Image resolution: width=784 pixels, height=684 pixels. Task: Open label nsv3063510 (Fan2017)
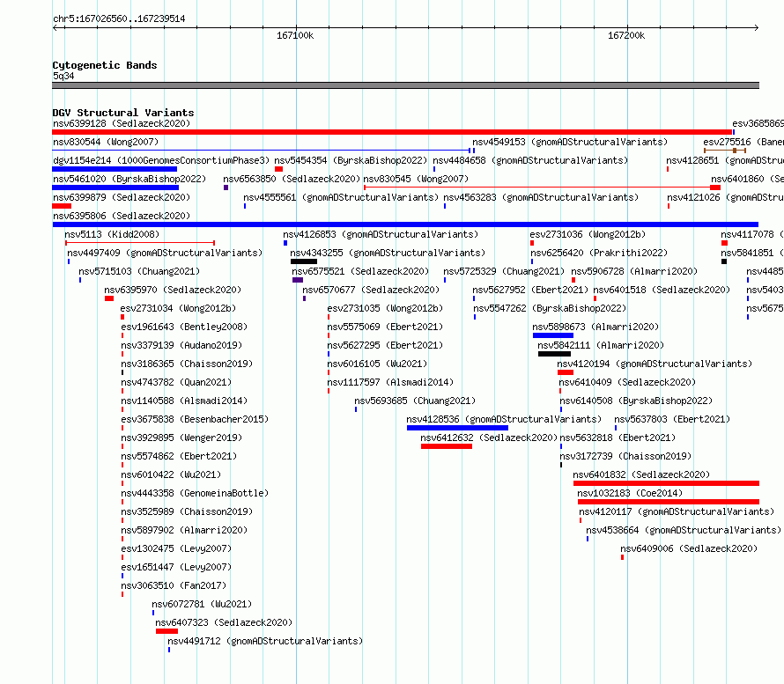click(174, 585)
